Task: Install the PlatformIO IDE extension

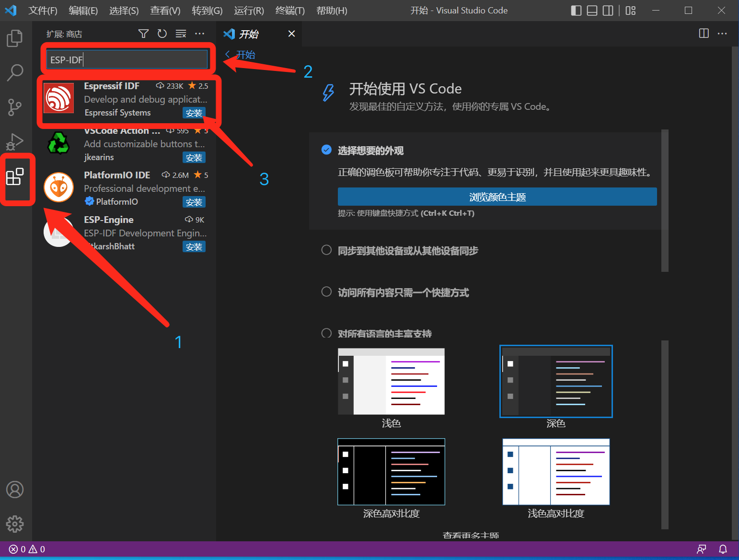Action: [194, 202]
